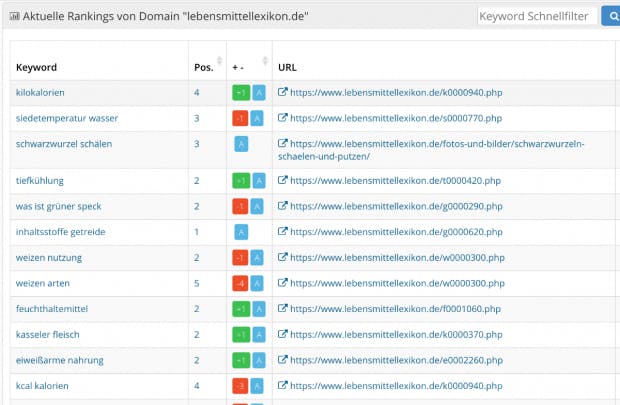Click blue A icon in kasseler fleisch row

point(259,335)
